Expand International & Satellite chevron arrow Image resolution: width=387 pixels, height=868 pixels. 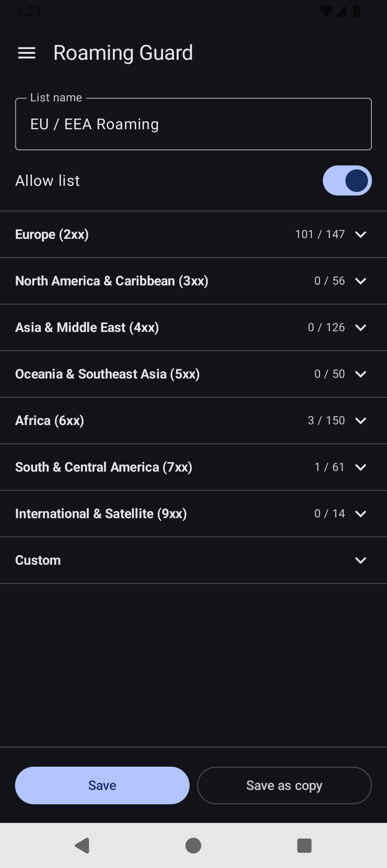tap(360, 514)
